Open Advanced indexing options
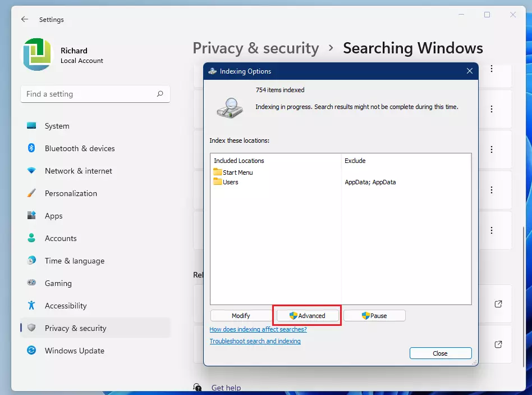The height and width of the screenshot is (395, 532). [x=308, y=316]
